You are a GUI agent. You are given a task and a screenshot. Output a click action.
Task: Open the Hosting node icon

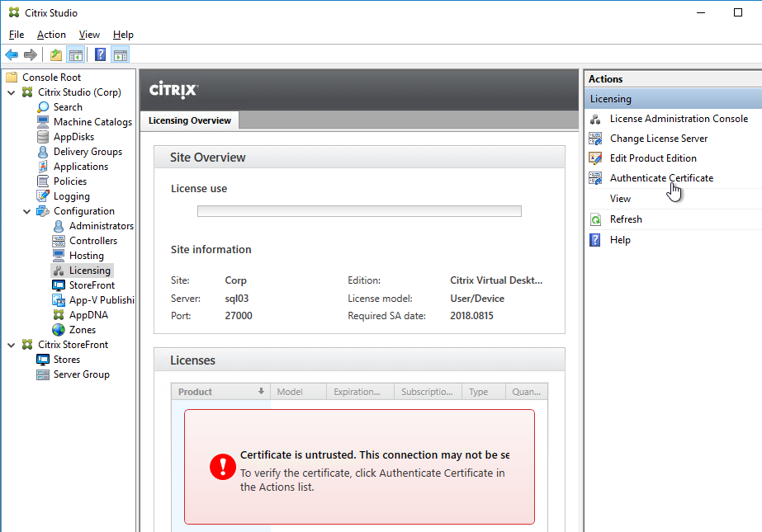pyautogui.click(x=59, y=256)
